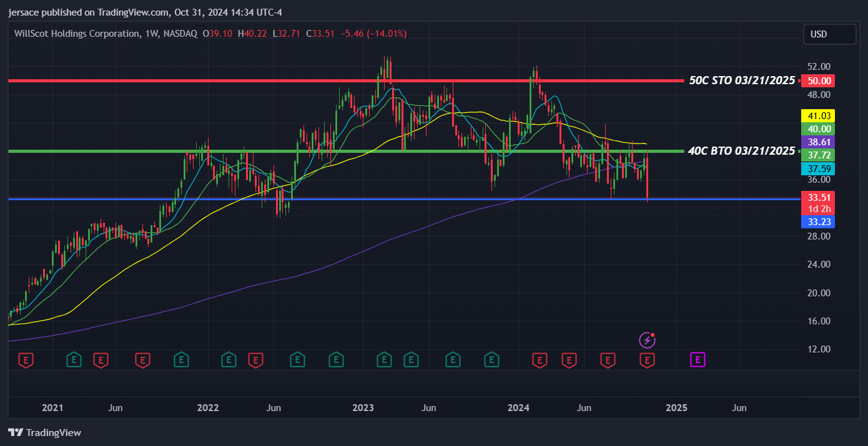Click the red earnings E marker beneath the lightning icon
This screenshot has width=868, height=446.
[648, 360]
